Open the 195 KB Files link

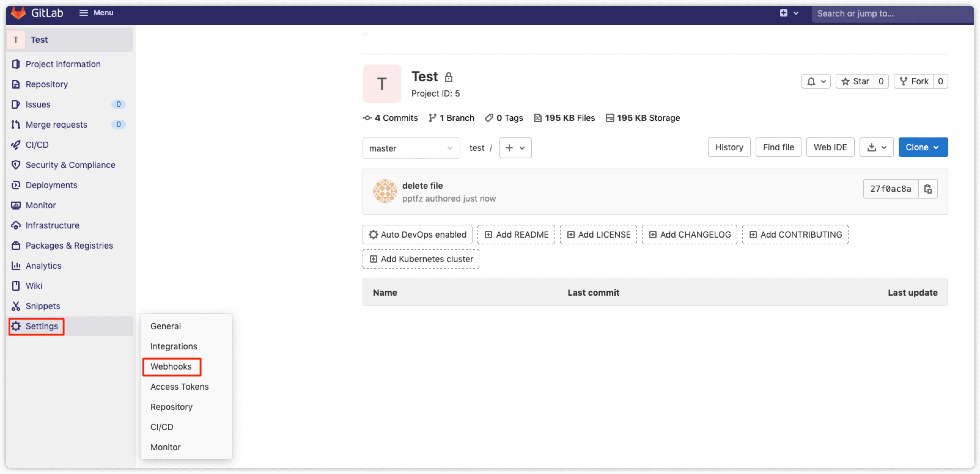(x=565, y=118)
